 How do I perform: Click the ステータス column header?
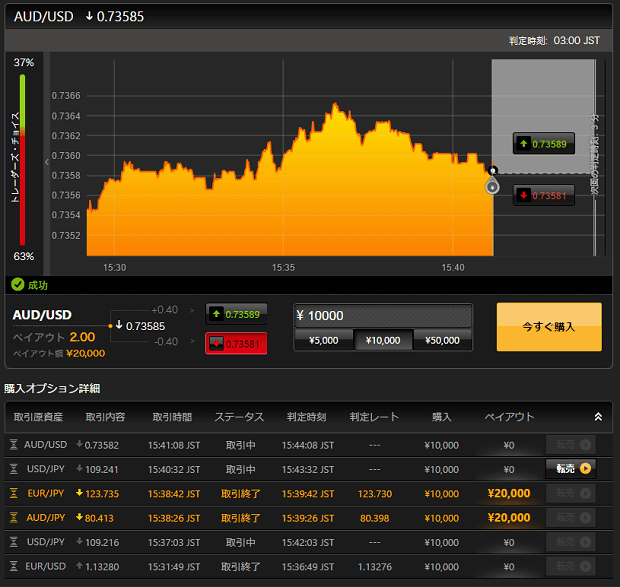(239, 417)
